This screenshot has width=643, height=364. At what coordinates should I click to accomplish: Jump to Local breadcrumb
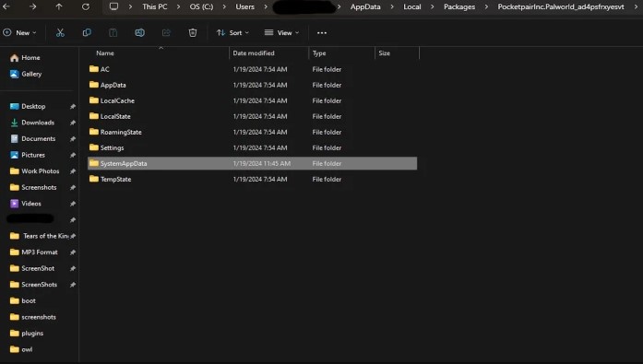coord(412,7)
